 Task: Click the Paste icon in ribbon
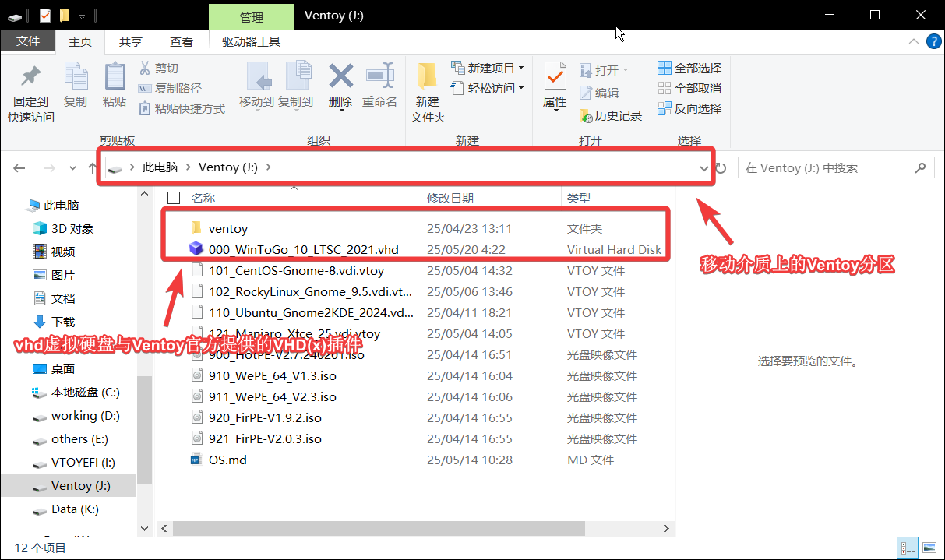click(x=115, y=77)
